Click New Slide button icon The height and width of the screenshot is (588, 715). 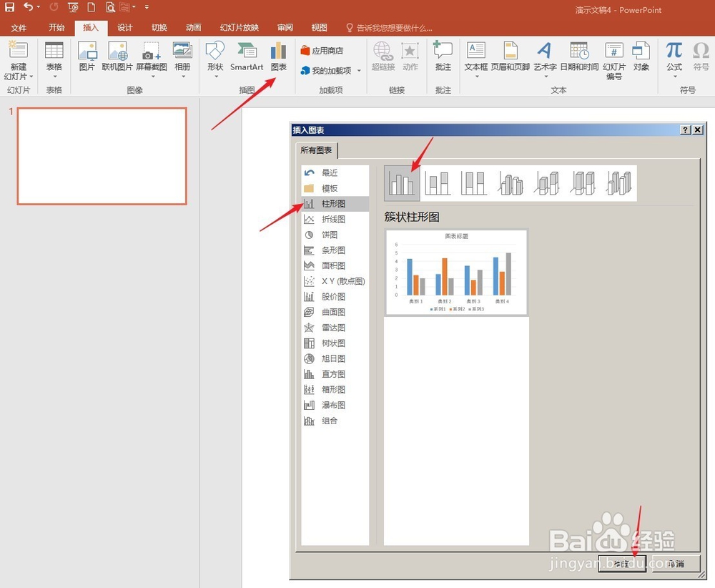tap(19, 50)
